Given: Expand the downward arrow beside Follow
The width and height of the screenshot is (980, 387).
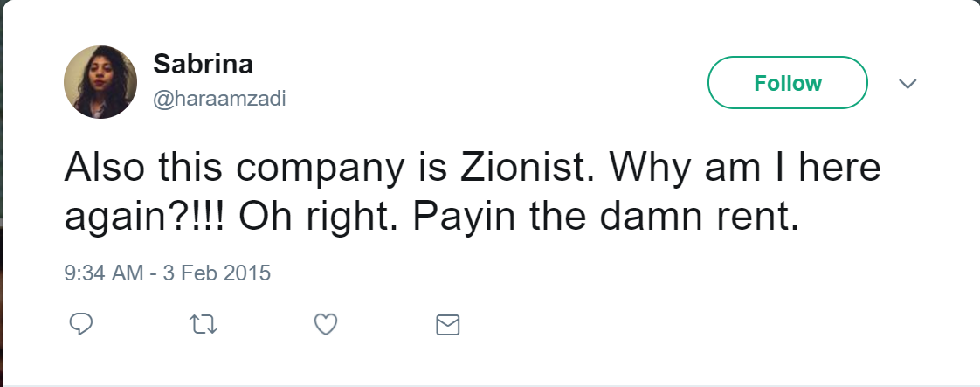Looking at the screenshot, I should click(x=908, y=84).
